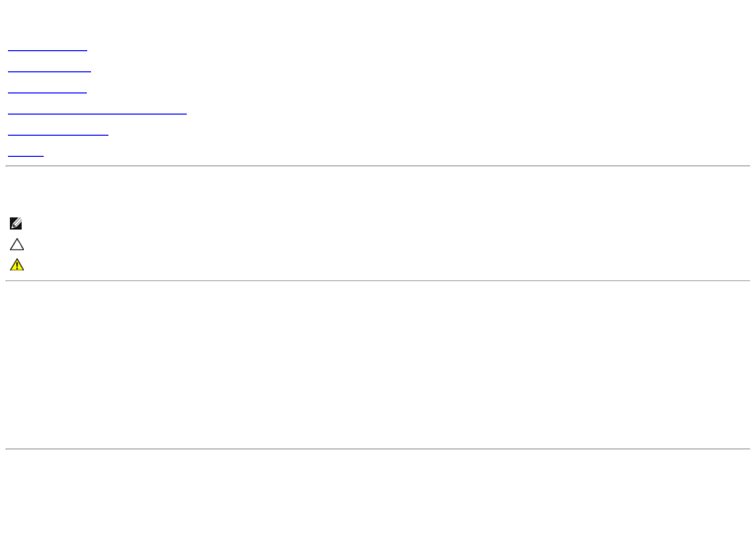
Task: Open the third blue underlined link
Action: tap(47, 90)
